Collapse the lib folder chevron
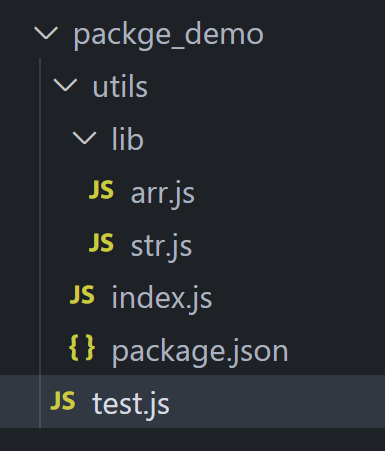This screenshot has width=385, height=451. [x=84, y=138]
